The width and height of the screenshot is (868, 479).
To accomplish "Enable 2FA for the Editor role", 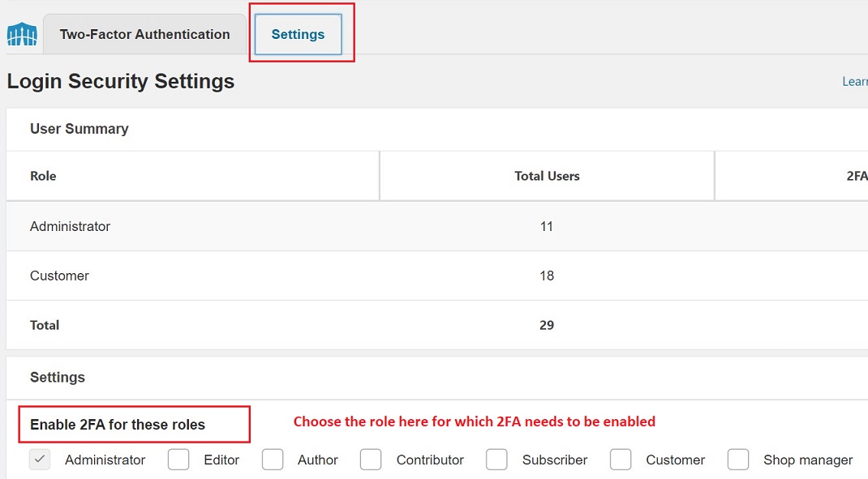I will 178,460.
